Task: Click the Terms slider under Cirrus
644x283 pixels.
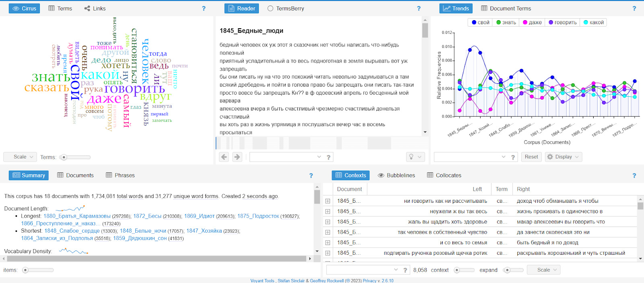Action: pos(75,157)
